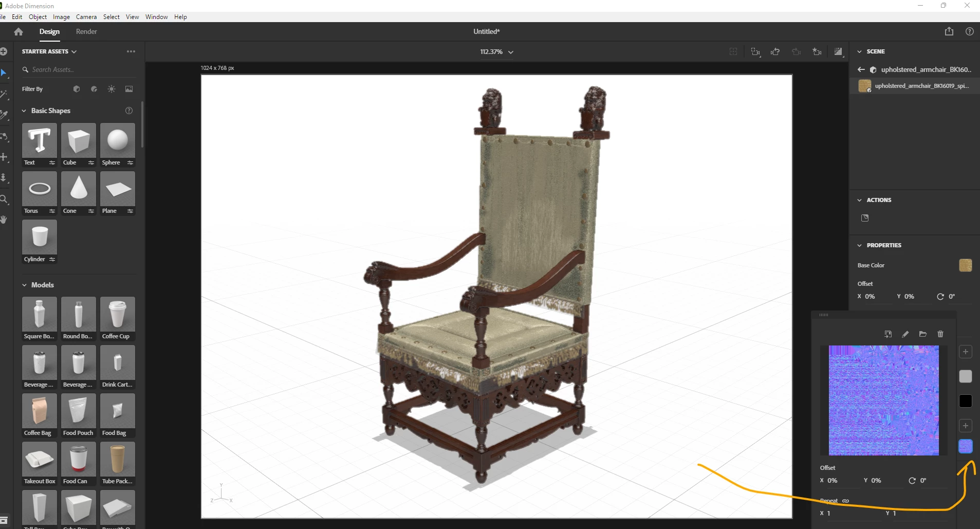The height and width of the screenshot is (529, 980).
Task: Click the Actions panel action icon
Action: [865, 218]
